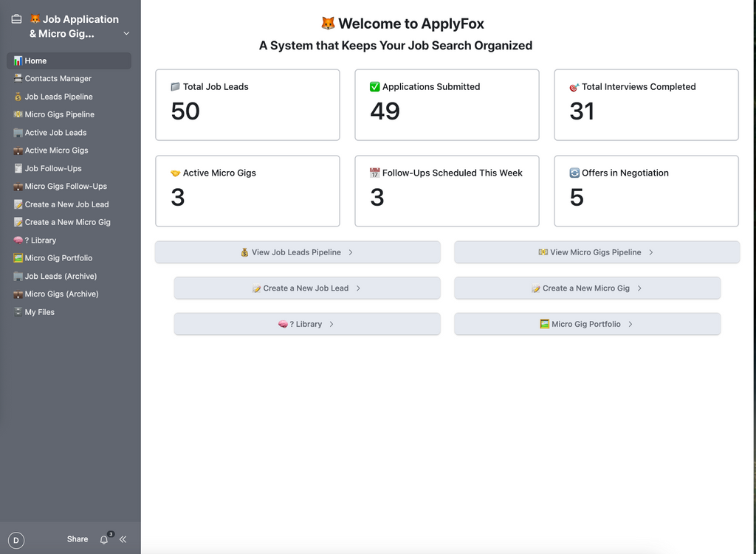Click the View Job Leads Pipeline button

[x=298, y=252]
